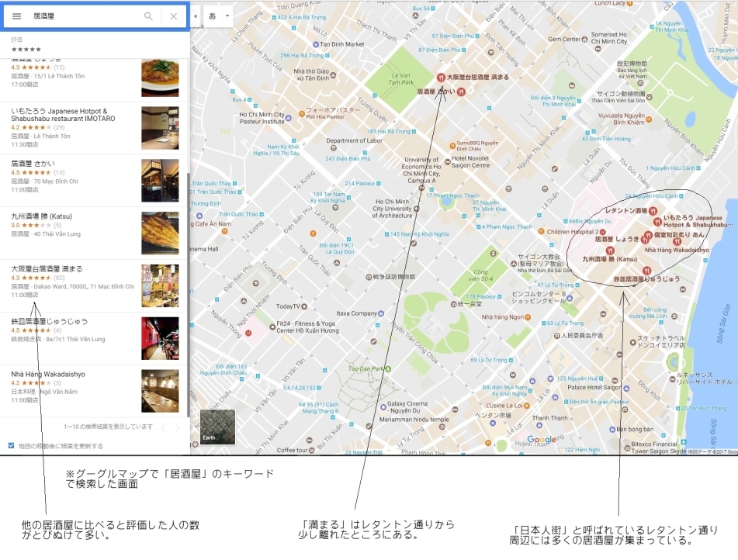This screenshot has height=560, width=738.
Task: Open the Google Maps hamburger menu
Action: pyautogui.click(x=16, y=16)
